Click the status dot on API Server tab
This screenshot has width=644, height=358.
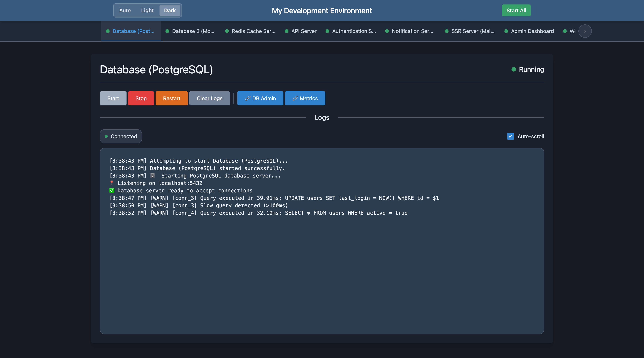point(287,31)
